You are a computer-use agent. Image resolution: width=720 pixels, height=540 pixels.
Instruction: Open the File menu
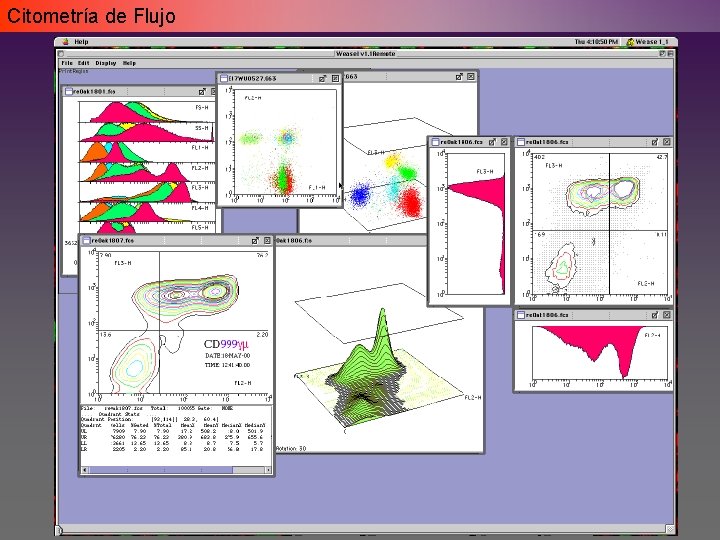pyautogui.click(x=67, y=63)
